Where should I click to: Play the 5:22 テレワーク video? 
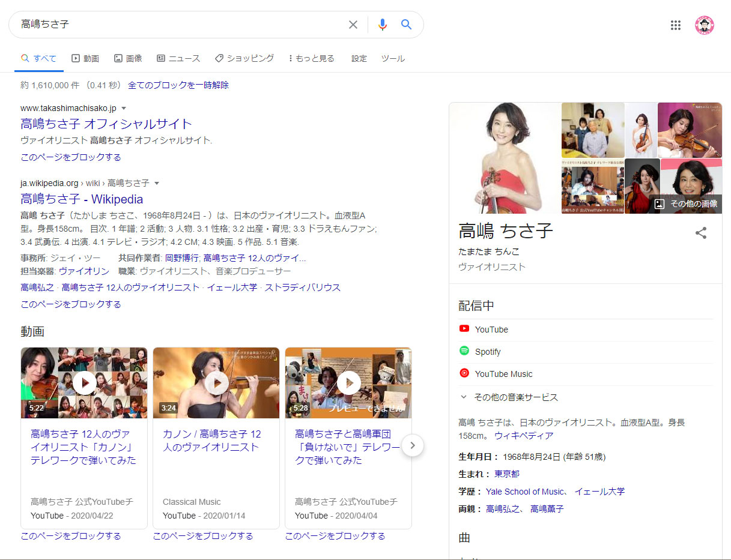84,382
